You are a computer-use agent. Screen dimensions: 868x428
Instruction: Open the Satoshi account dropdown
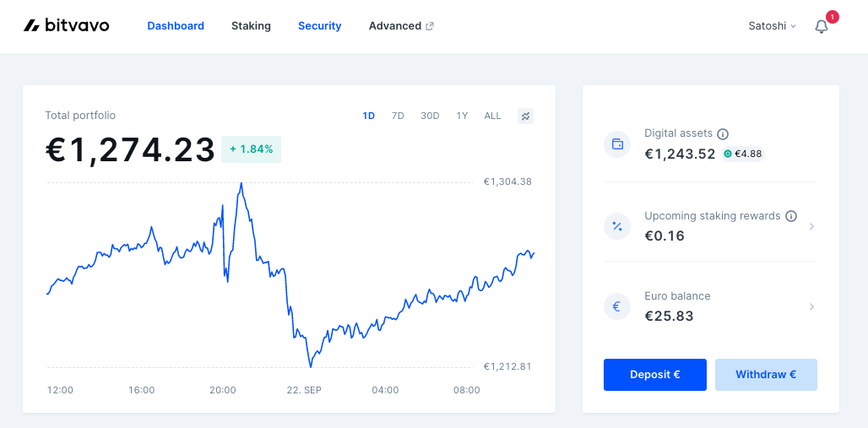pos(773,26)
